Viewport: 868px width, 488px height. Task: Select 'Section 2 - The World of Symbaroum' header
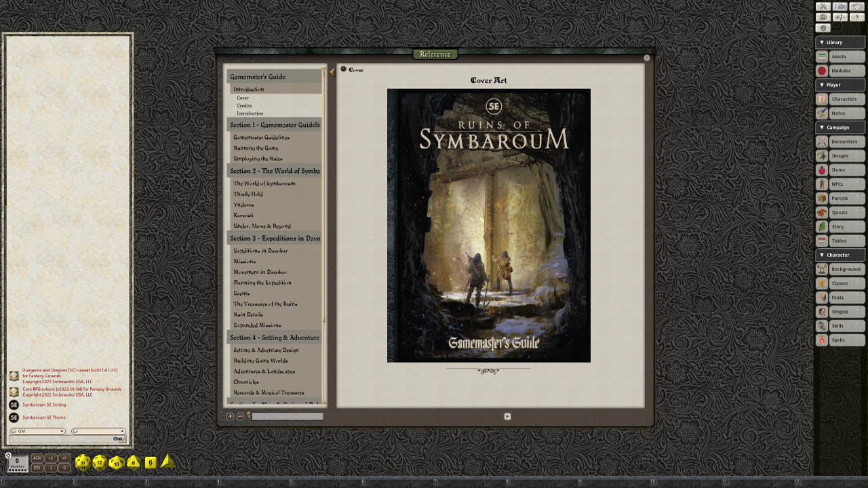274,171
